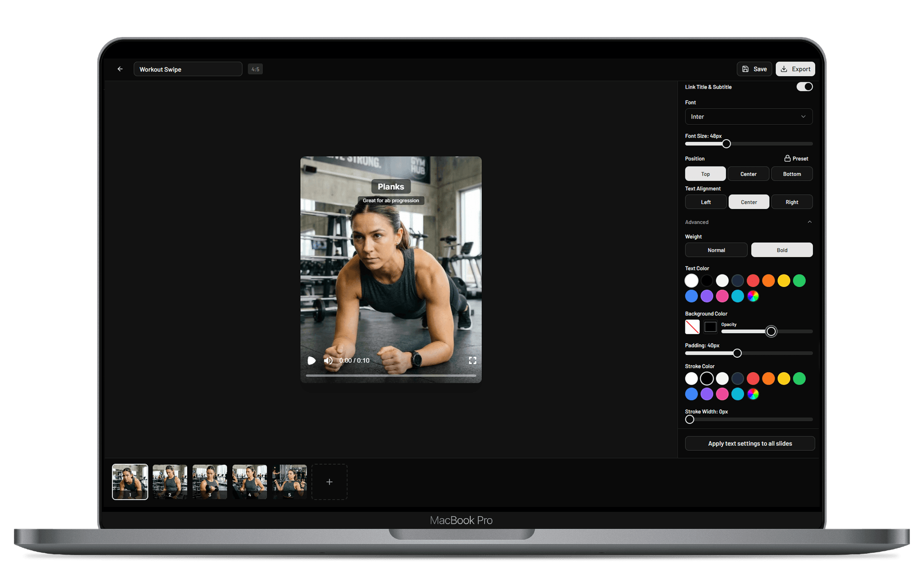Mute the video audio
The width and height of the screenshot is (924, 572).
pos(328,360)
